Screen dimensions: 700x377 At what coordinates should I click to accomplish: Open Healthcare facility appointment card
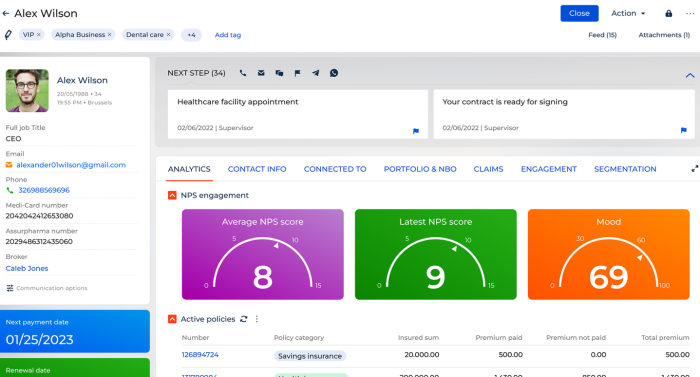tap(298, 114)
